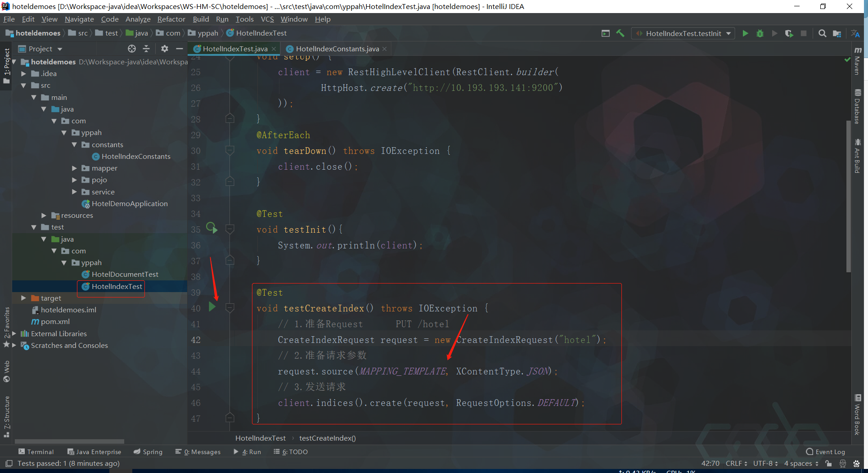Image resolution: width=868 pixels, height=473 pixels.
Task: Open the Ant Build tool window
Action: tap(858, 156)
